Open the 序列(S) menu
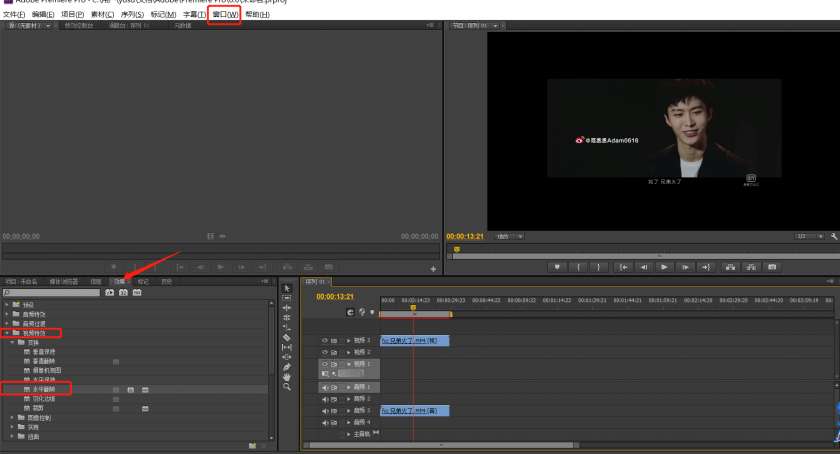 (x=134, y=15)
